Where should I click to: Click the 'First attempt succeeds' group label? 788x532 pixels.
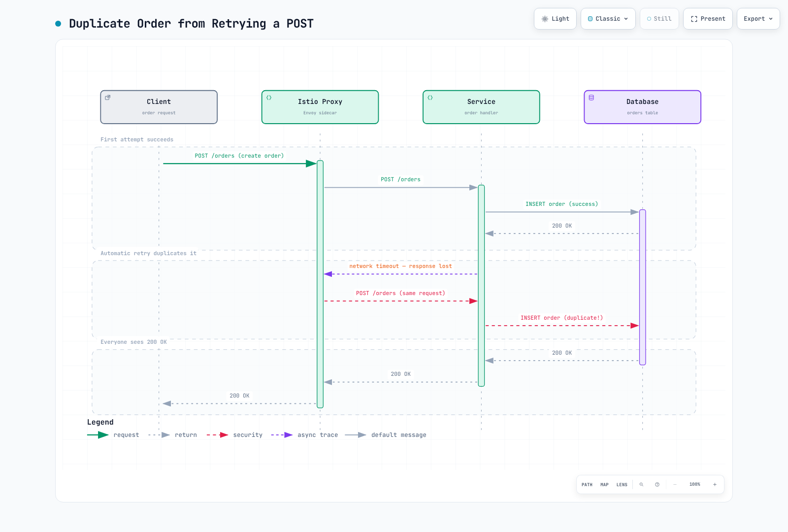137,139
